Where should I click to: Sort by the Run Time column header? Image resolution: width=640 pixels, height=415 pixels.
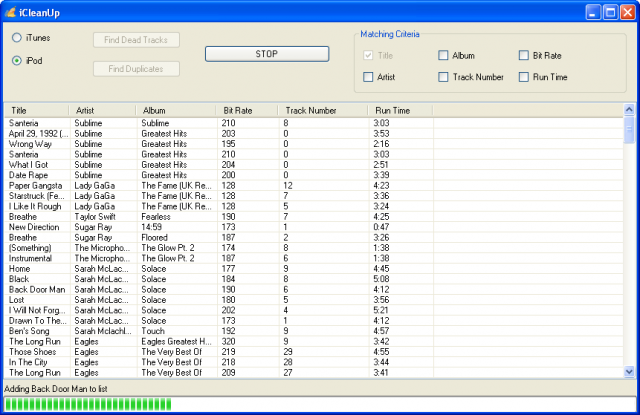point(401,111)
